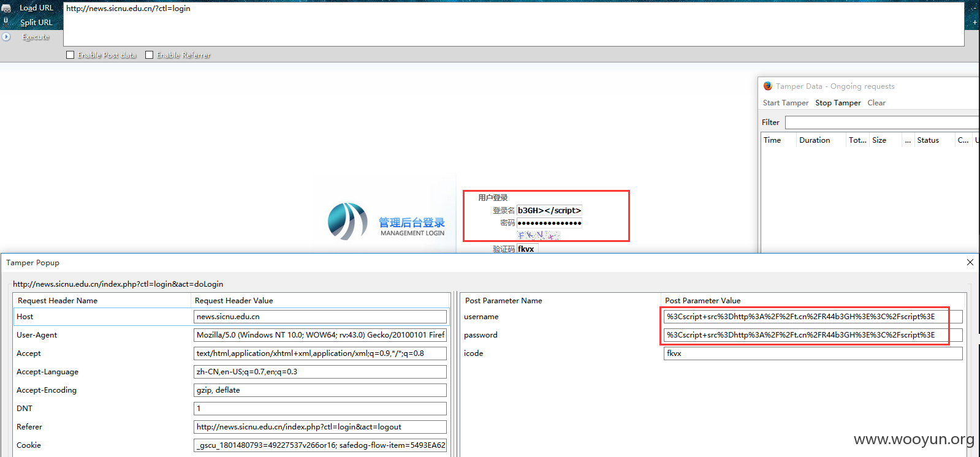Click the Split URL button
This screenshot has height=457, width=980.
click(36, 23)
